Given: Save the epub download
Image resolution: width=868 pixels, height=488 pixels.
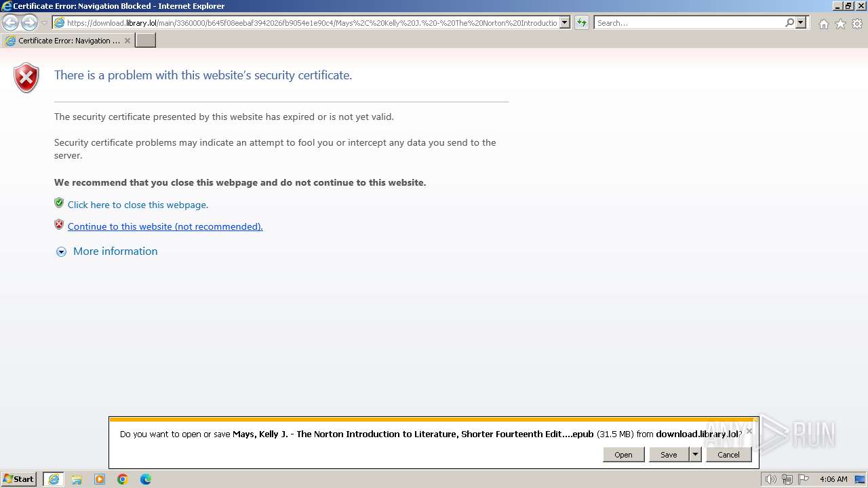Looking at the screenshot, I should [x=669, y=455].
